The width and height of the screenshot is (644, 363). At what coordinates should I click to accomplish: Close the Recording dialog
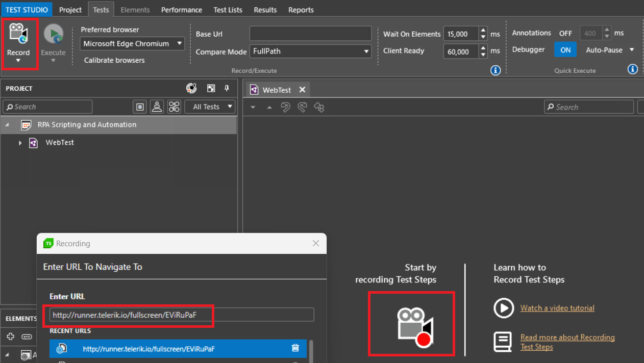316,244
